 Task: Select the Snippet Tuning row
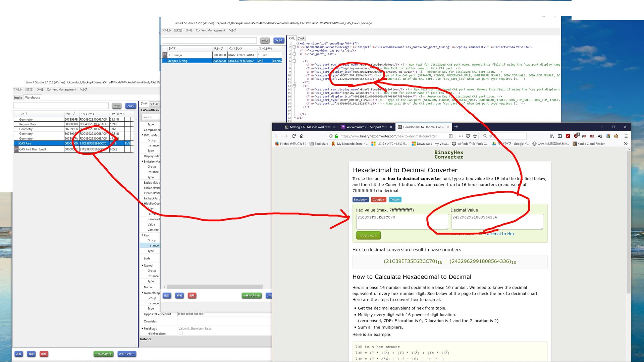pyautogui.click(x=222, y=61)
